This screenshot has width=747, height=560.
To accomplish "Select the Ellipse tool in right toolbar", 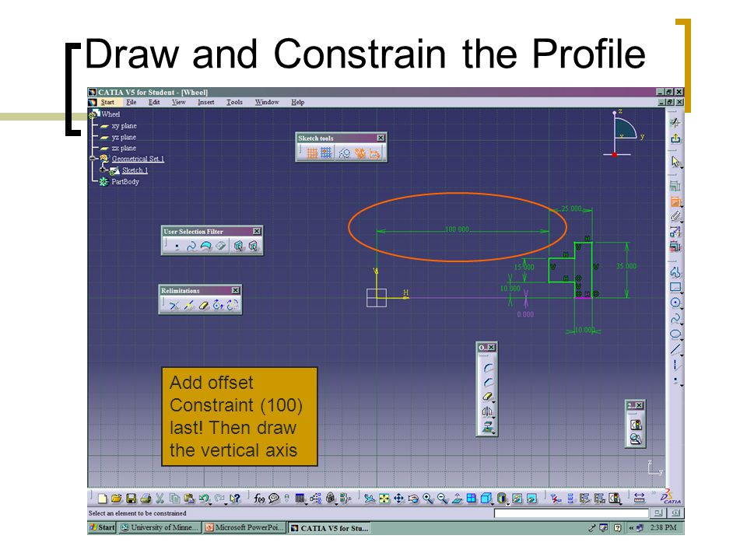I will (675, 334).
